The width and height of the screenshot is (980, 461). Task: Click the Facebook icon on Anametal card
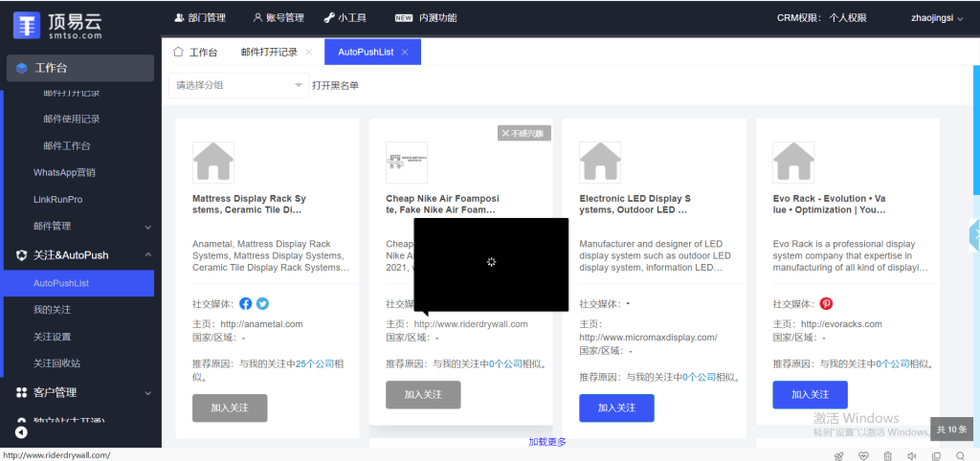click(x=246, y=303)
